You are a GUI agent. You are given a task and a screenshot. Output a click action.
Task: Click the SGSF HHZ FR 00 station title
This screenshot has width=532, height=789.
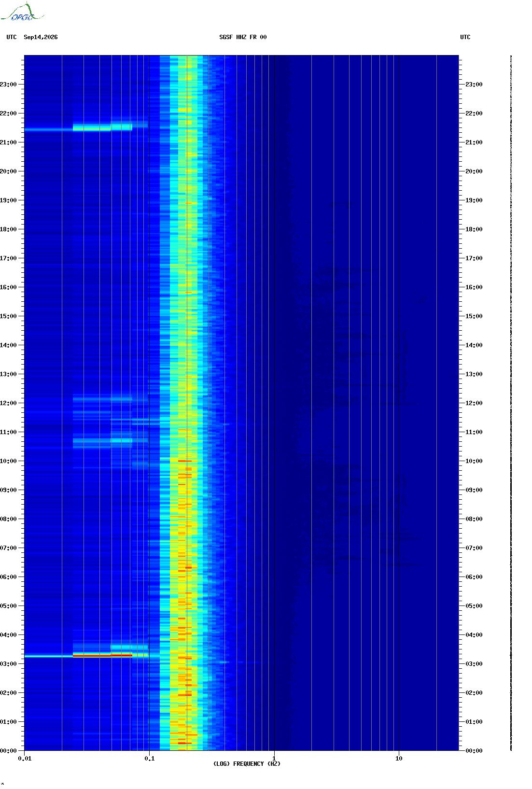click(243, 37)
